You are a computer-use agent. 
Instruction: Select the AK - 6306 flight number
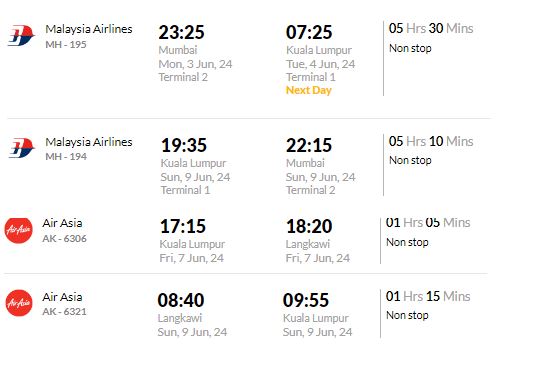65,239
